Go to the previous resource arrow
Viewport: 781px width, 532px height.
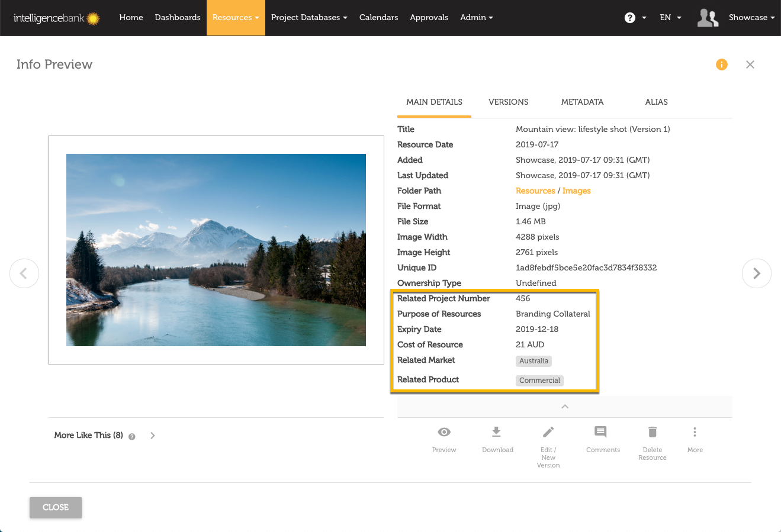point(24,273)
